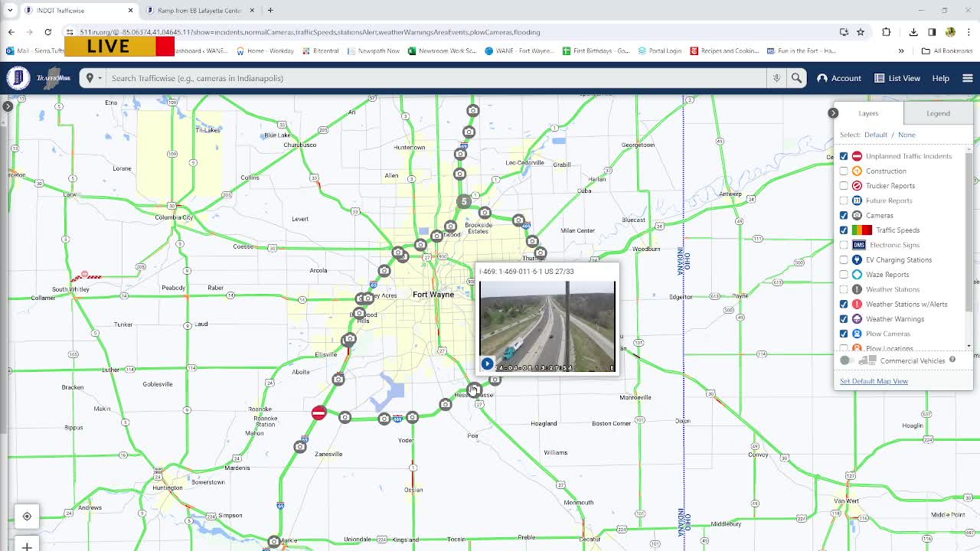Open the TrafficWise hamburger menu

(x=968, y=77)
